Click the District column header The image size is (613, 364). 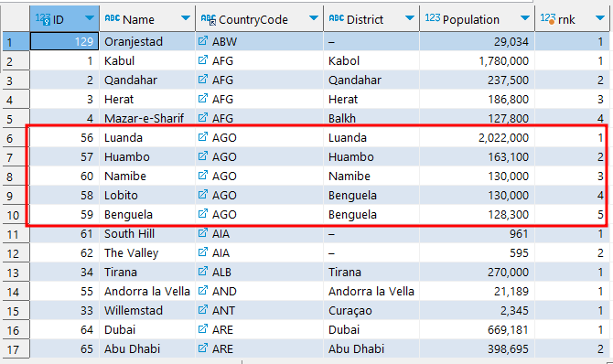pyautogui.click(x=371, y=19)
